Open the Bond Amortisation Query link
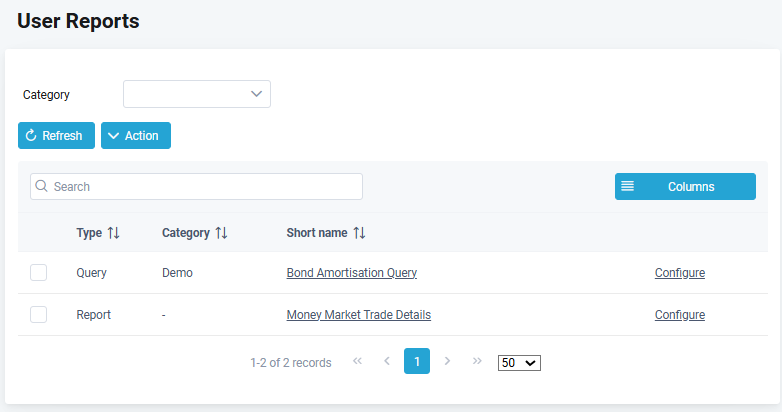The height and width of the screenshot is (412, 782). click(351, 272)
